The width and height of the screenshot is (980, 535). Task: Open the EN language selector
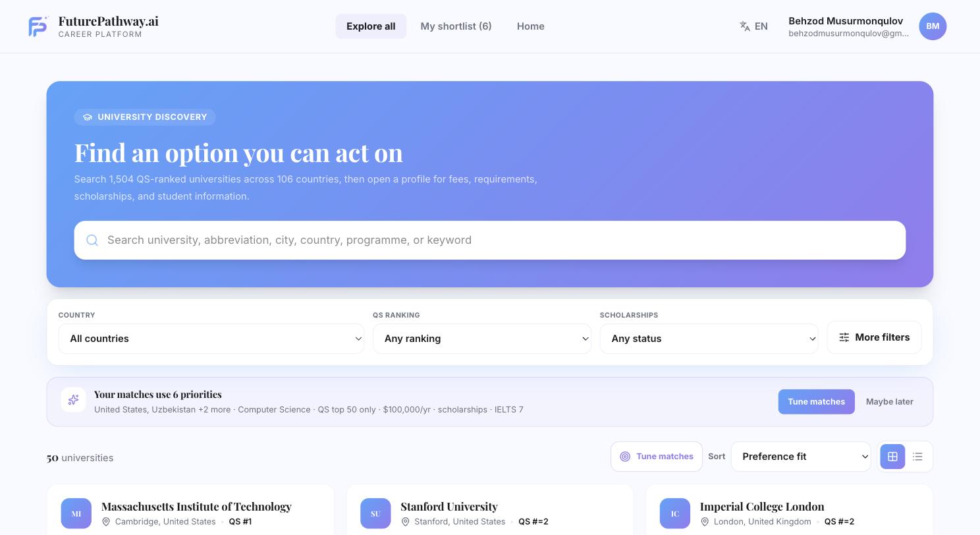point(754,26)
